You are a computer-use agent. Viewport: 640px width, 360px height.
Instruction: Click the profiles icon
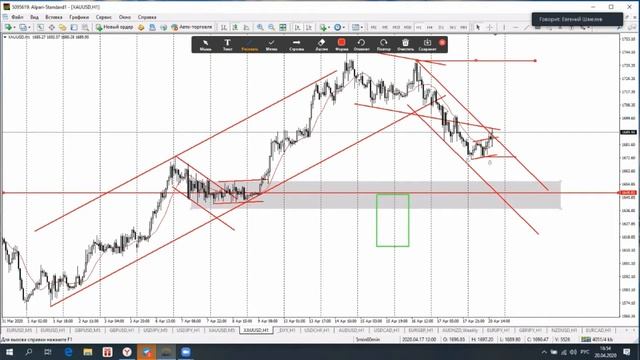click(x=23, y=27)
